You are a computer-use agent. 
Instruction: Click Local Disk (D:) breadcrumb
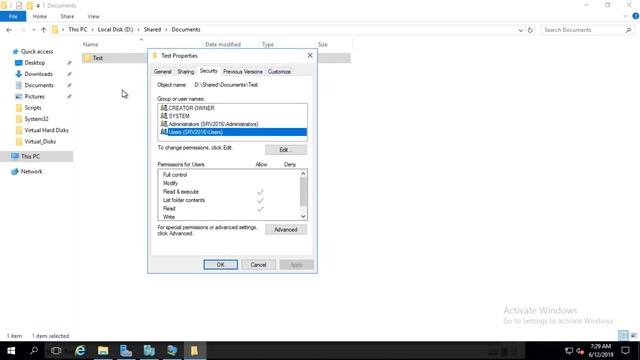tap(116, 30)
